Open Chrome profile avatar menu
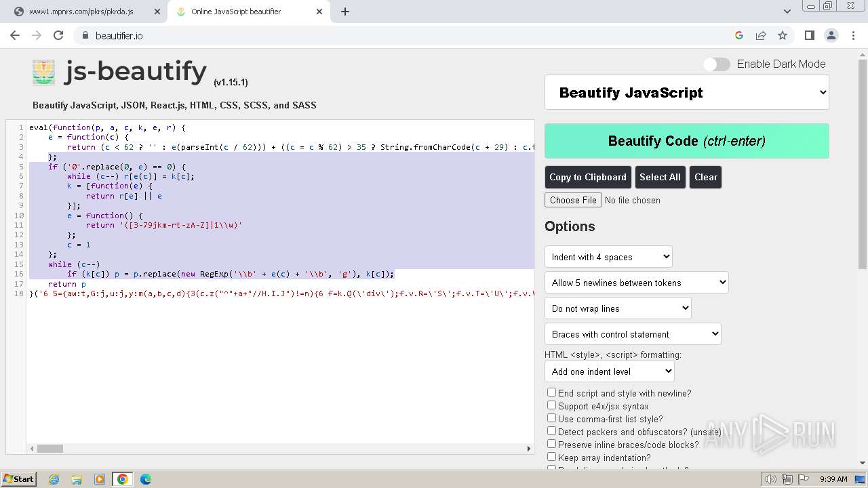Screen dimensions: 868x488 coord(831,35)
